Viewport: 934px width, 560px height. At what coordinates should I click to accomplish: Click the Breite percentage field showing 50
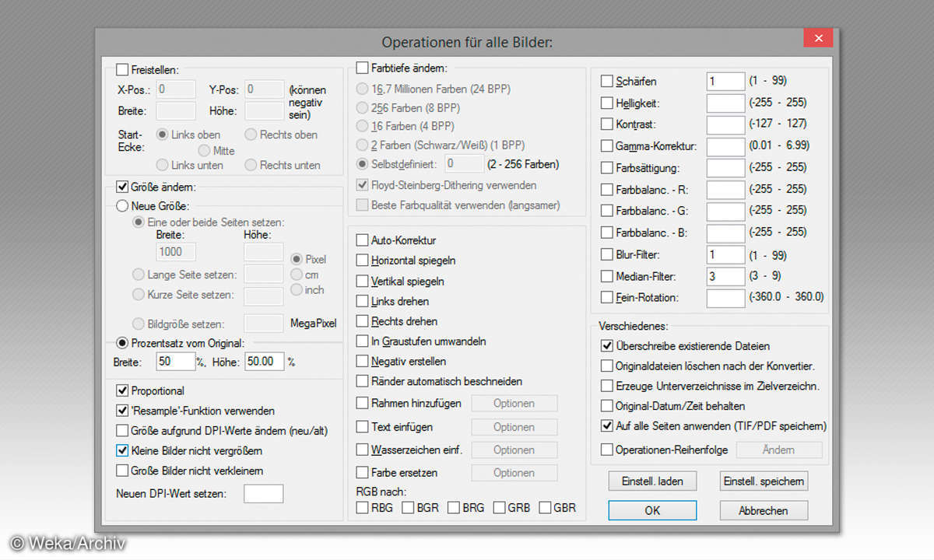click(x=175, y=362)
